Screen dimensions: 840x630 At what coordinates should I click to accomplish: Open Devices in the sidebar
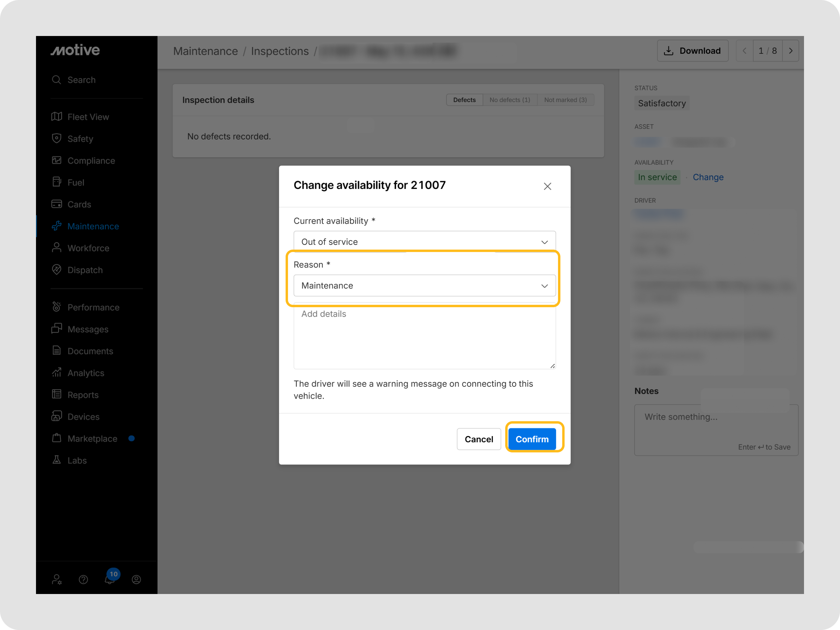pyautogui.click(x=83, y=417)
